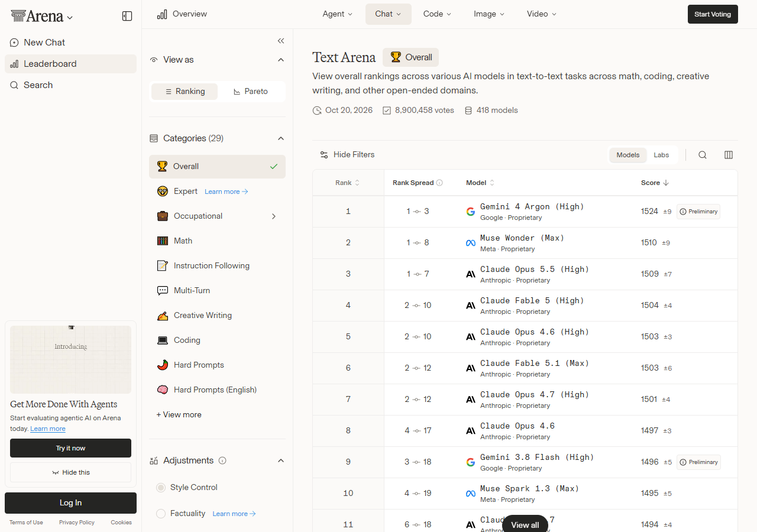The image size is (757, 532).
Task: Click the Start Voting button
Action: [x=713, y=14]
